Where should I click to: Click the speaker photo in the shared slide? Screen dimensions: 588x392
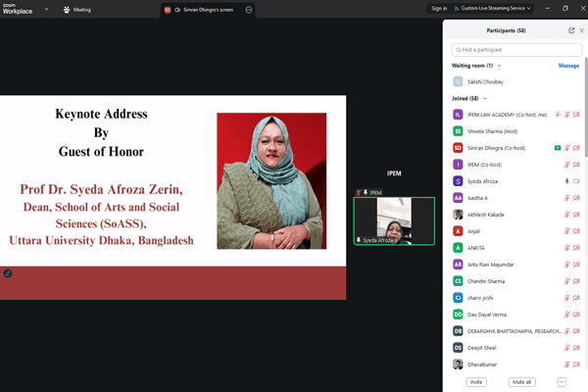click(x=271, y=180)
